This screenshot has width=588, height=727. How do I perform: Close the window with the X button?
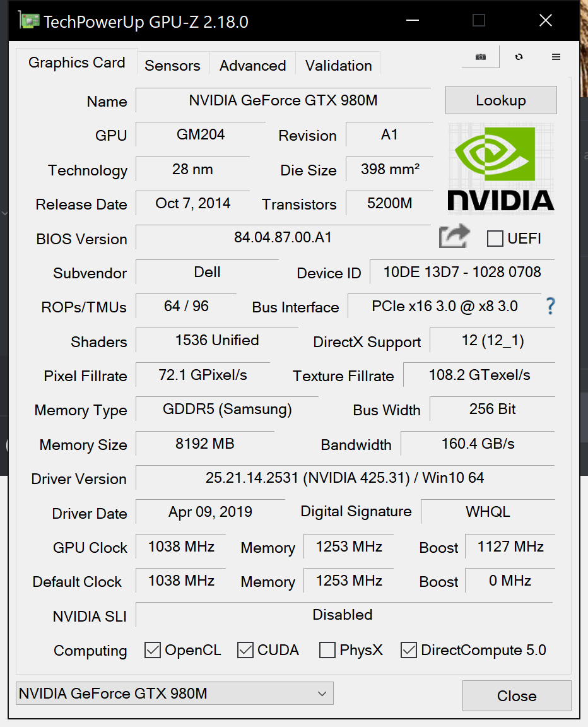point(545,20)
